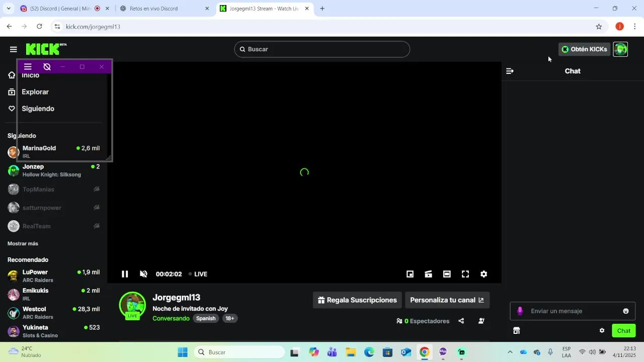Screen dimensions: 644x362
Task: Click the green Chat send button
Action: coord(624,330)
